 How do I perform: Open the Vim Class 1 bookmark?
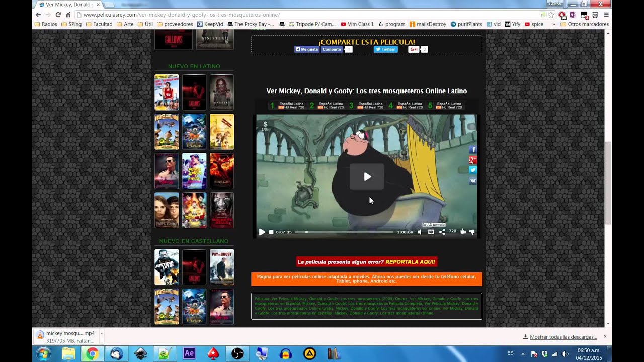pos(357,24)
